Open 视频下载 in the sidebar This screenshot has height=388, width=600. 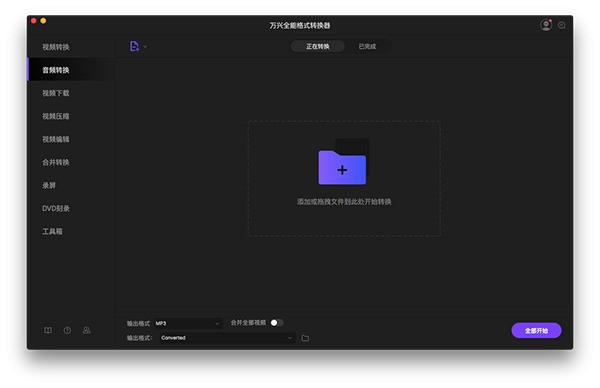pos(56,93)
